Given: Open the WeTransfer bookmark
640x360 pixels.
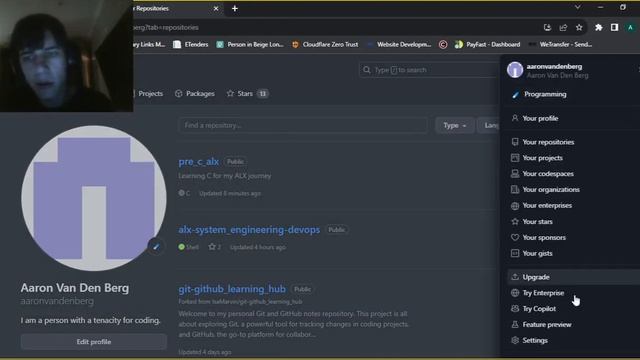Looking at the screenshot, I should [560, 44].
